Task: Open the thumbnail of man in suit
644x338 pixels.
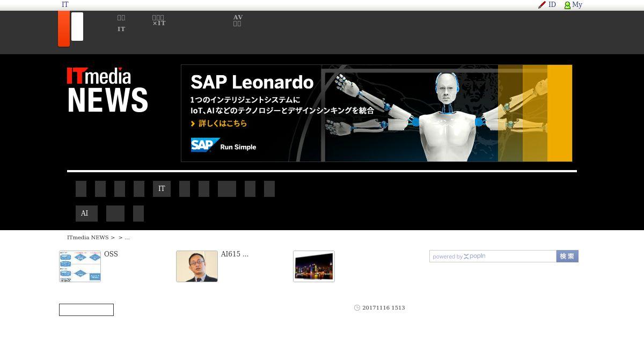Action: [197, 266]
